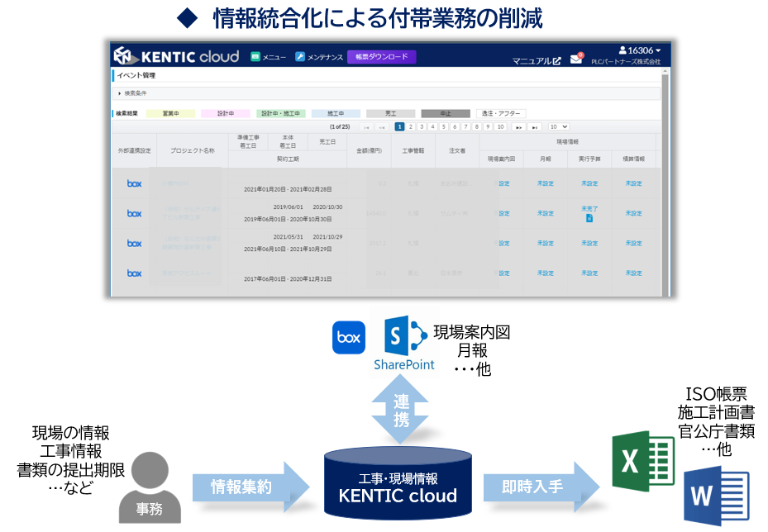Select page 1 in the paginator
The height and width of the screenshot is (532, 768).
399,126
